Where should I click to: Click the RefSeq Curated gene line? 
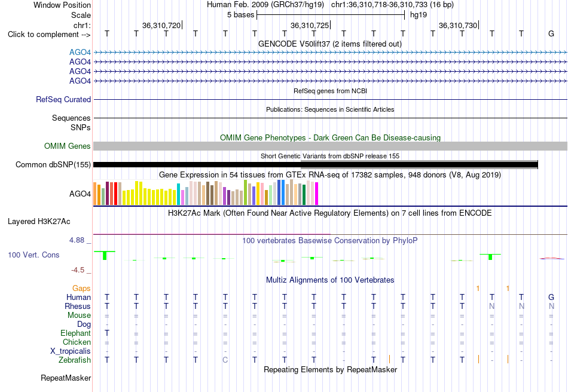(x=330, y=100)
